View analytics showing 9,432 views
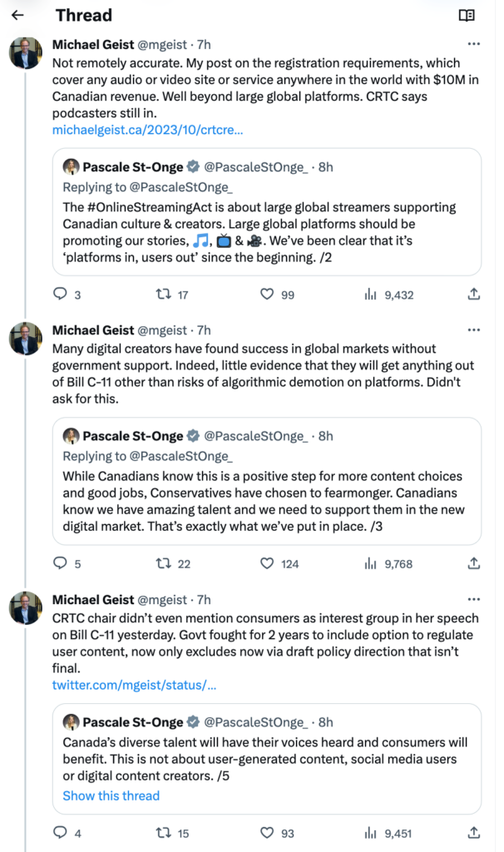This screenshot has height=852, width=504. coord(389,295)
